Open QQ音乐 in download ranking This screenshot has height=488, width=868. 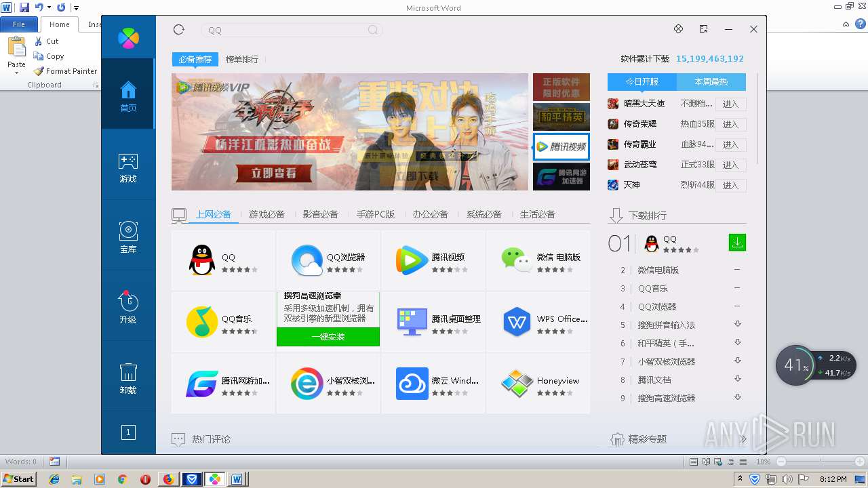click(653, 288)
